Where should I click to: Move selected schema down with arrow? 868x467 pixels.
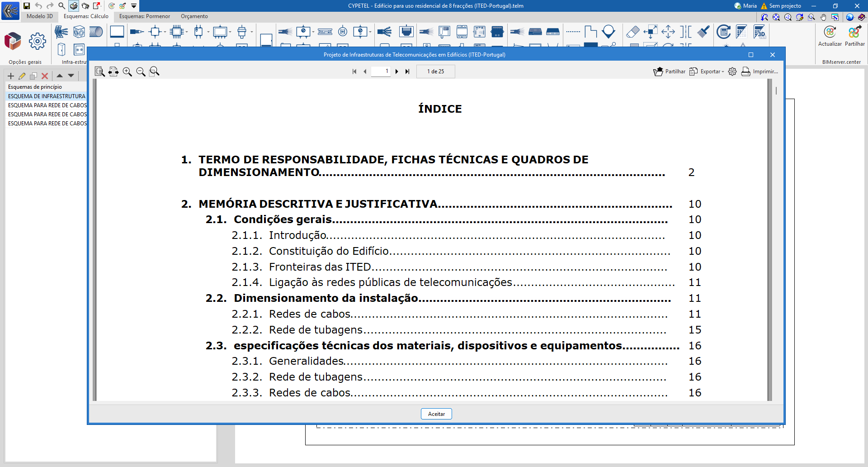(71, 76)
